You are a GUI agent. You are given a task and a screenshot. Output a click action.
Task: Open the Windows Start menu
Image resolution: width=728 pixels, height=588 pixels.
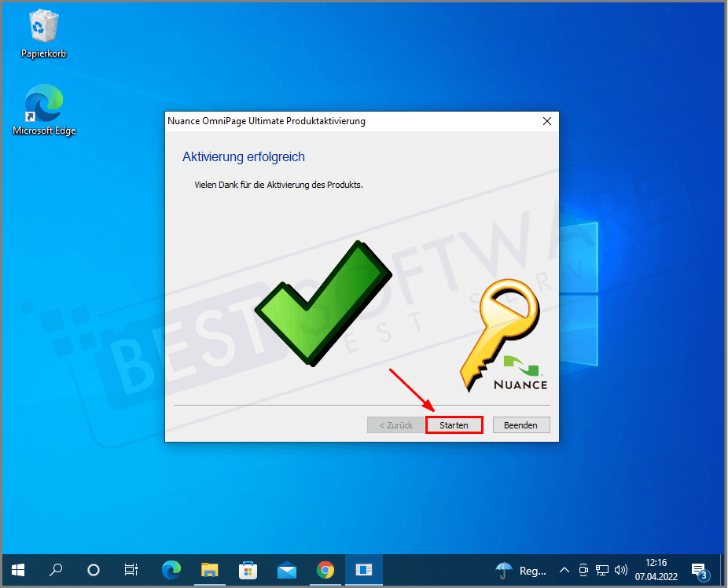click(17, 569)
